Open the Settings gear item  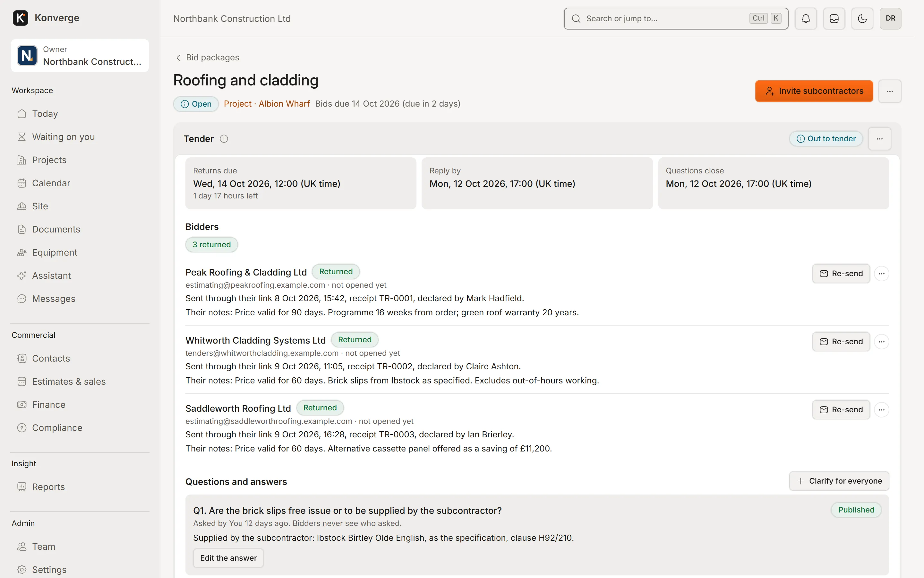point(80,570)
